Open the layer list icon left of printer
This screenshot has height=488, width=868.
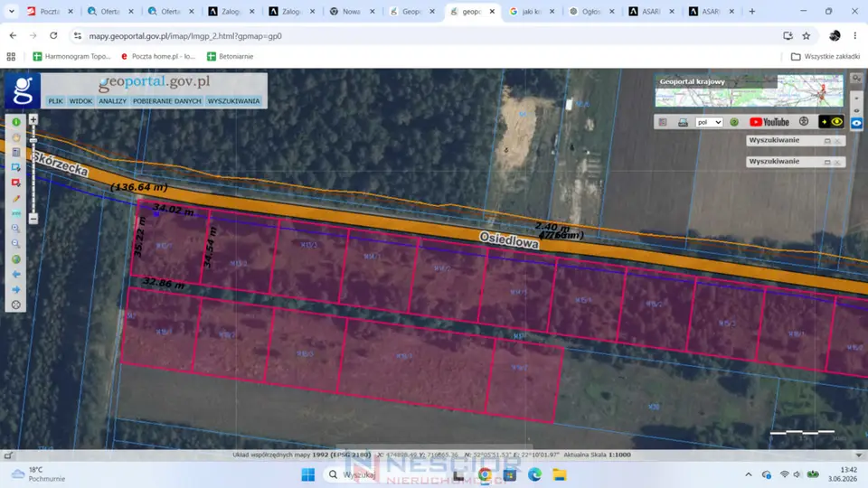(x=663, y=122)
